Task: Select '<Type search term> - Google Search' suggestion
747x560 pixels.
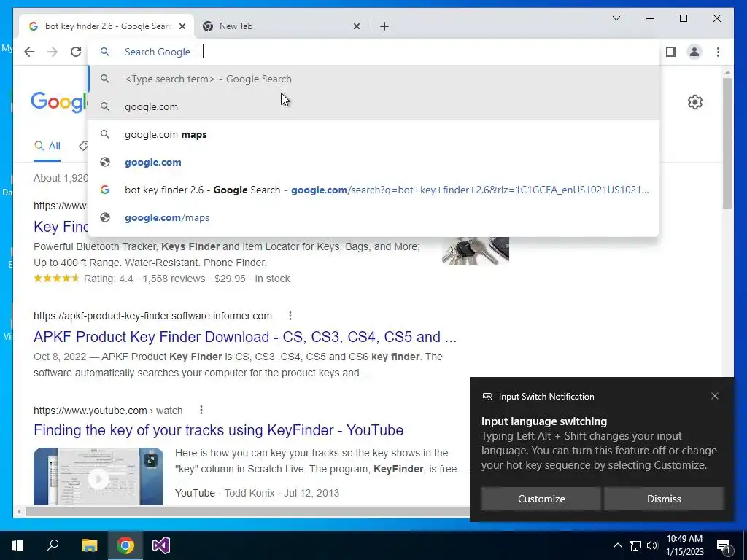Action: click(374, 79)
